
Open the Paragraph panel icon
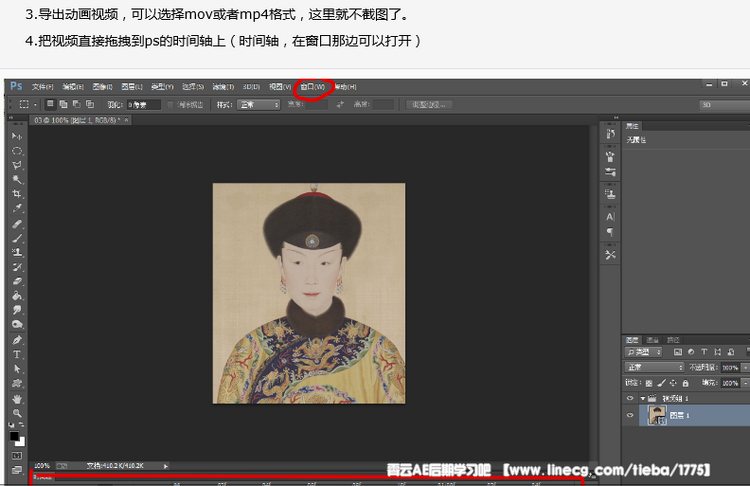tap(610, 232)
